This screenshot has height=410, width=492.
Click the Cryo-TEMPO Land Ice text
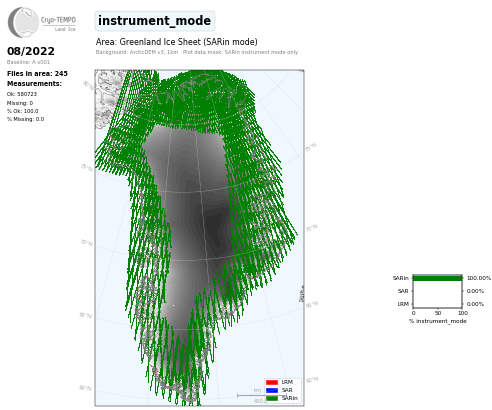(x=58, y=23)
